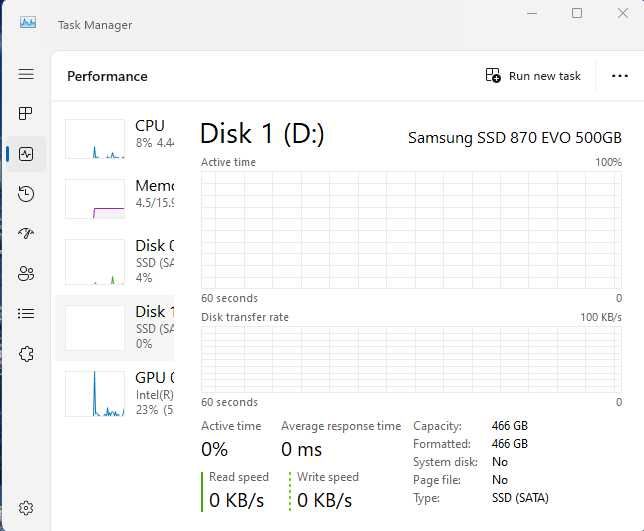
Task: Click the Active time 0% value
Action: tap(214, 449)
